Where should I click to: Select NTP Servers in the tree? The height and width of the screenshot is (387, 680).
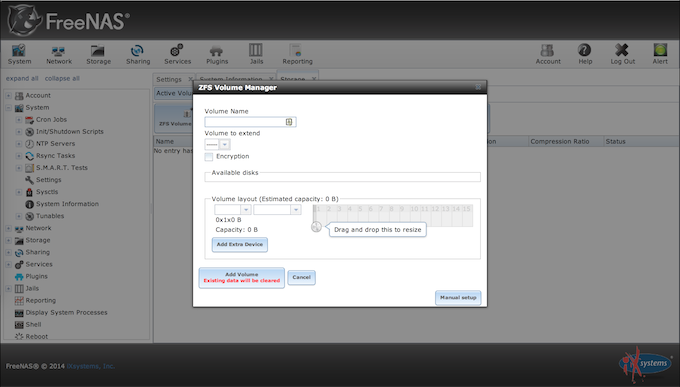point(55,144)
